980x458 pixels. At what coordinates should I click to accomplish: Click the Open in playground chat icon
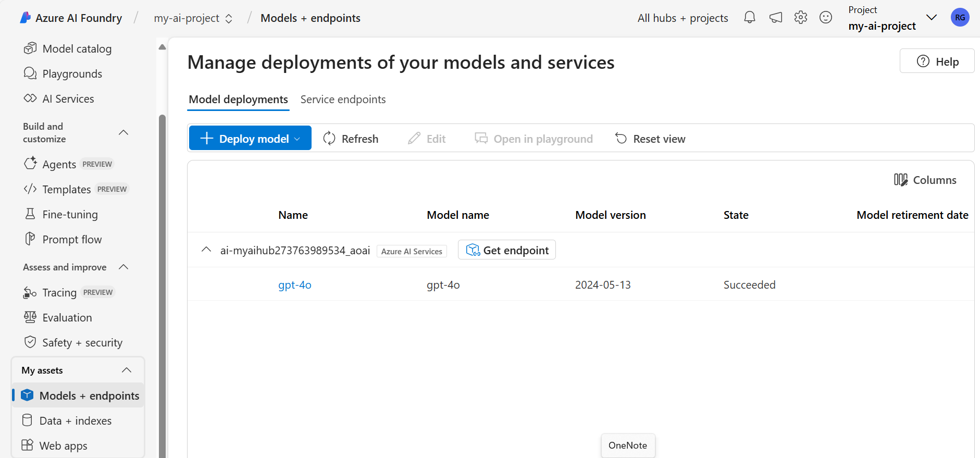(481, 138)
